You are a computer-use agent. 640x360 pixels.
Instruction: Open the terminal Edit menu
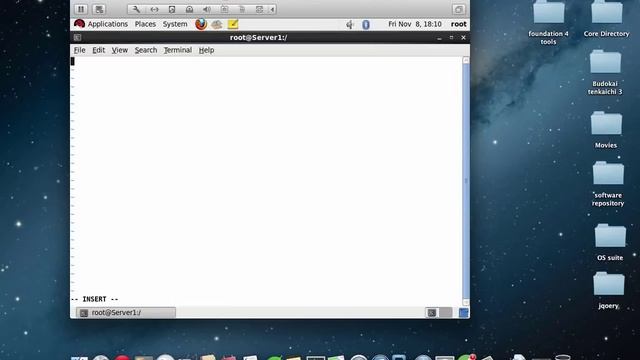(x=98, y=50)
